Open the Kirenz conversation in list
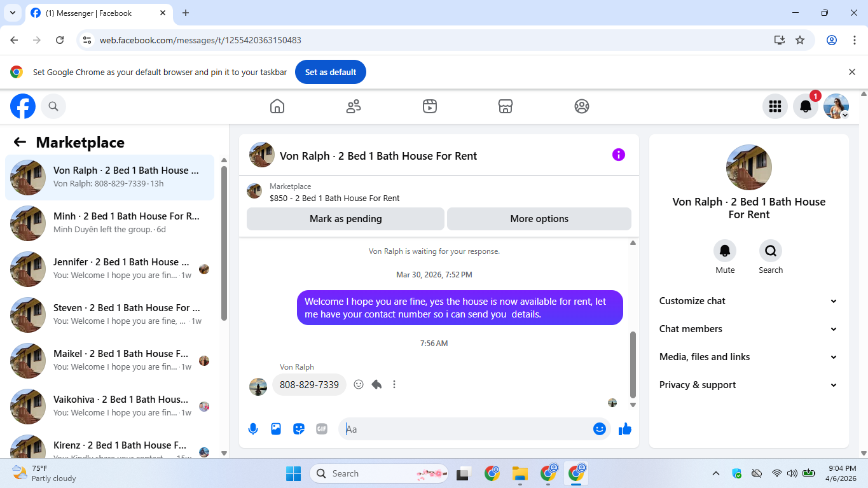Viewport: 868px width, 488px height. point(109,445)
